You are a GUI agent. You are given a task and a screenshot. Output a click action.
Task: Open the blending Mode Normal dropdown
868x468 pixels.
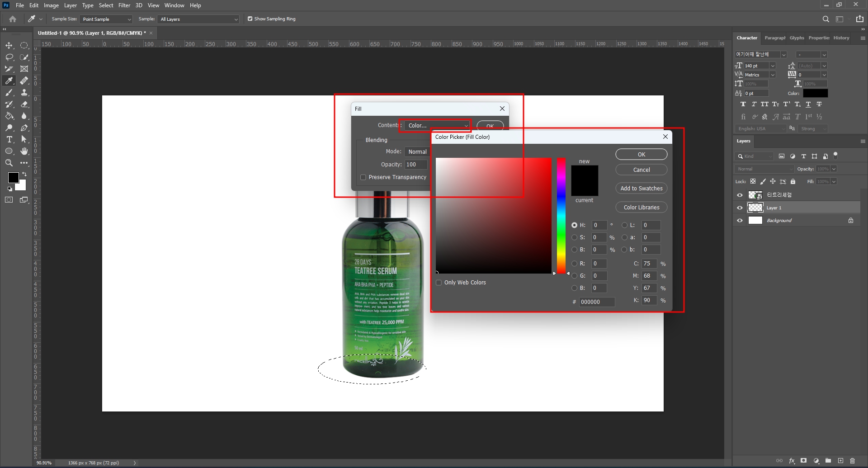point(417,152)
